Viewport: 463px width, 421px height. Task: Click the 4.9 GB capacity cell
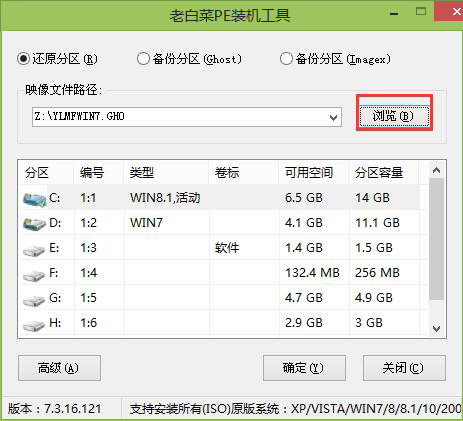tap(374, 297)
